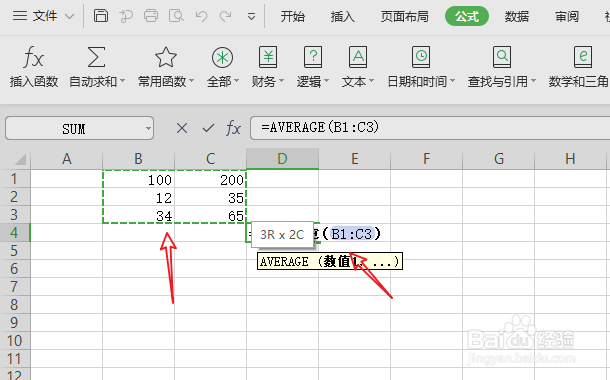The image size is (610, 380).
Task: Expand the 逻辑 dropdown arrow
Action: coord(326,81)
